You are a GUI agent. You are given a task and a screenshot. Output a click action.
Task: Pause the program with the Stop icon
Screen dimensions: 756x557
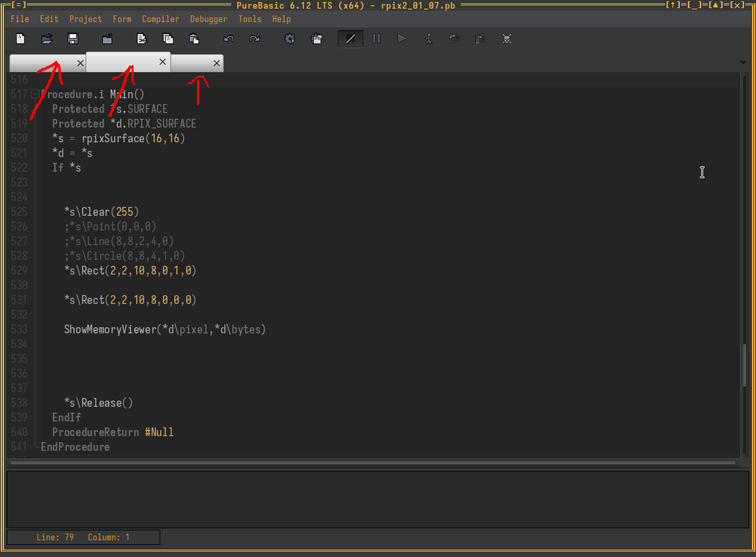click(x=377, y=39)
